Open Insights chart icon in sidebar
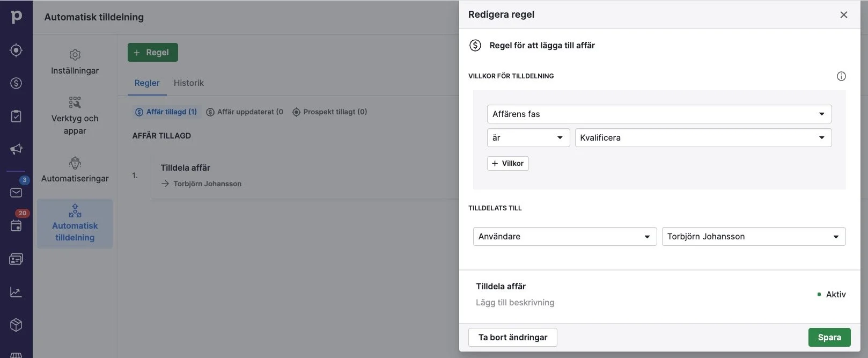The image size is (868, 358). 16,292
